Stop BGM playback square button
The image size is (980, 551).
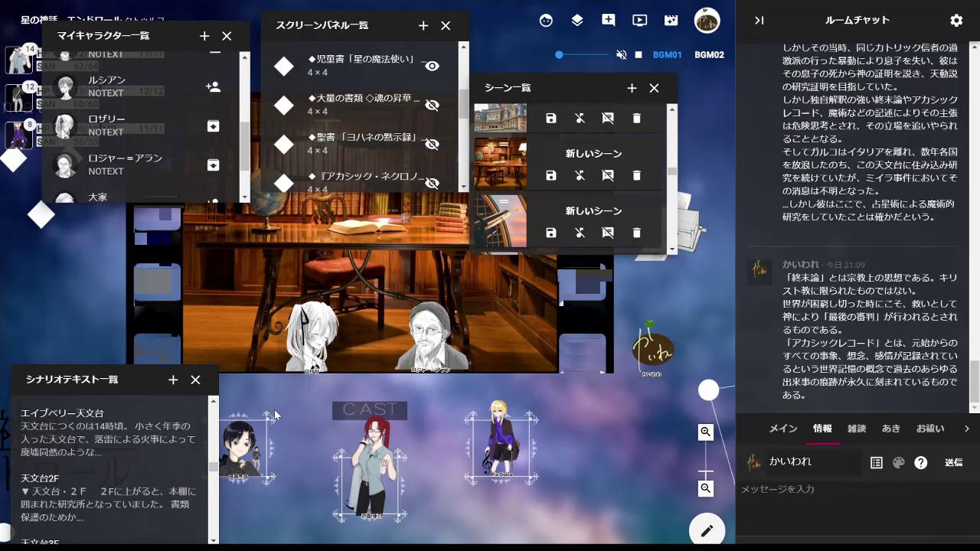click(x=639, y=55)
